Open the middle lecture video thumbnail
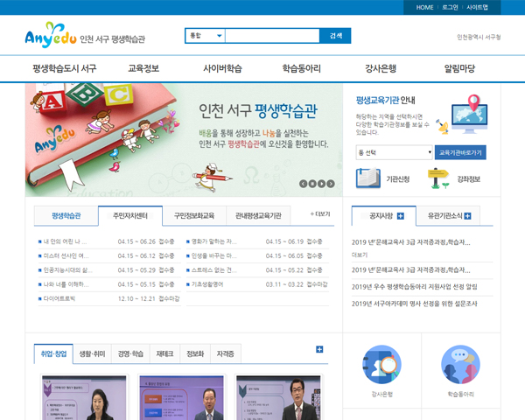Viewport: 525px width, 420px height. pyautogui.click(x=181, y=397)
